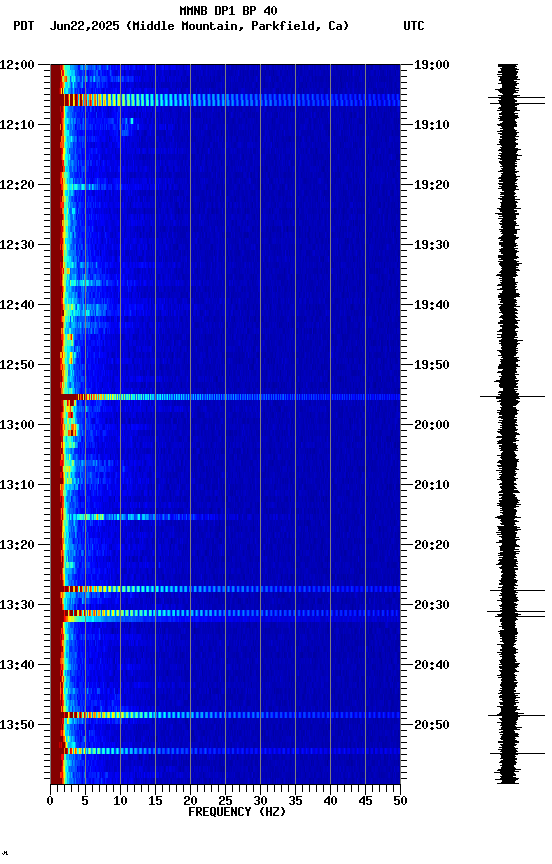Viewport: 552px width, 864px height.
Task: Click the seismogram spike near 20:54 UTC
Action: click(517, 753)
